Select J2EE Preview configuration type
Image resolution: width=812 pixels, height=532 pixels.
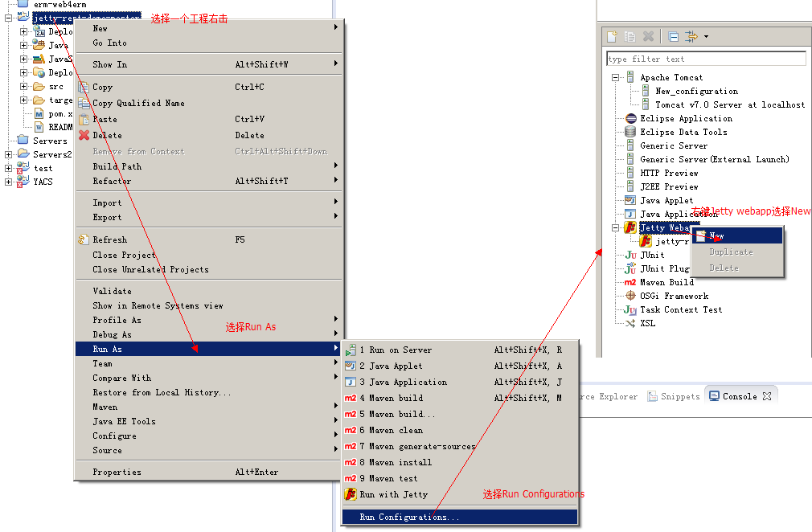[x=669, y=186]
